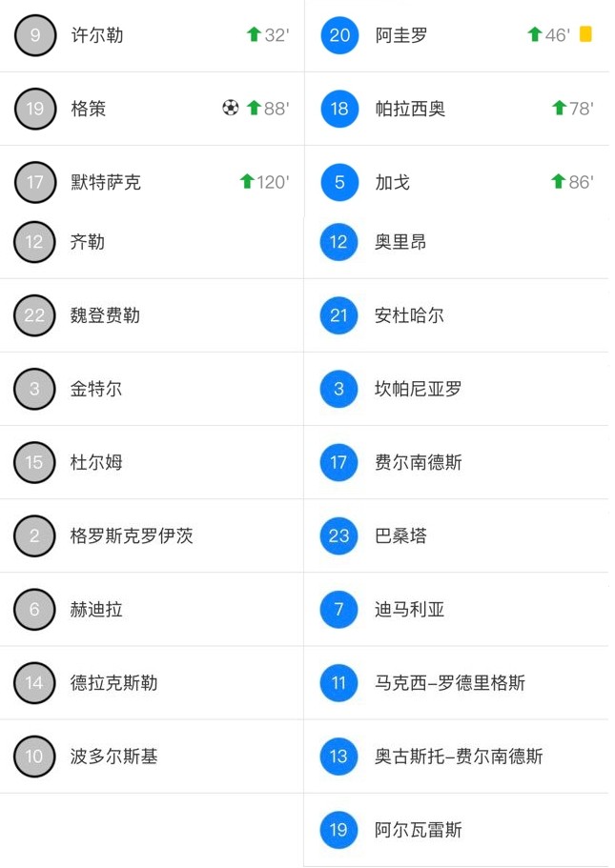Click gray number 9 badge of 许尔勒

pos(35,35)
